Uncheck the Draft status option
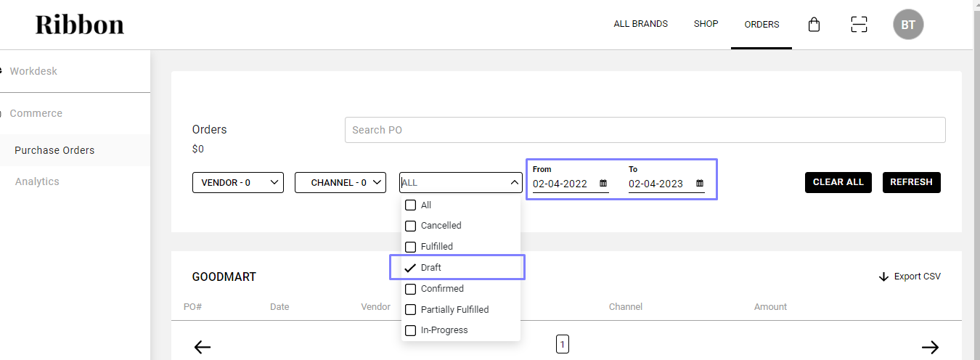Image resolution: width=980 pixels, height=360 pixels. (x=411, y=268)
